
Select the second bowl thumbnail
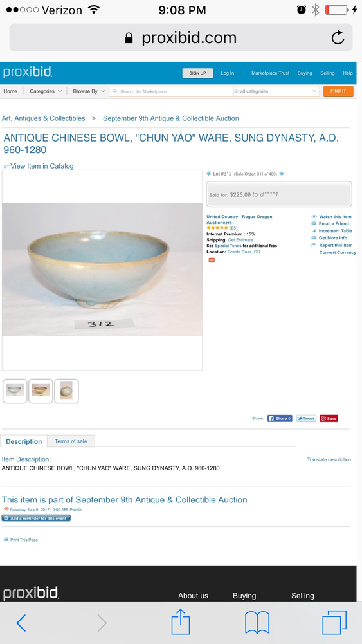tap(41, 391)
